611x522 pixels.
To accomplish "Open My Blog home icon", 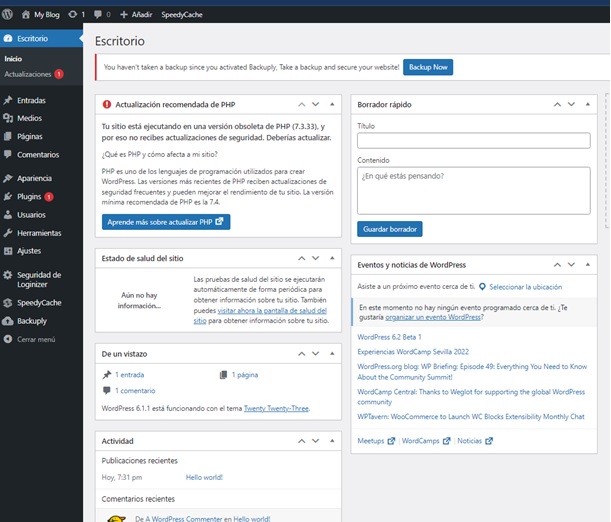I will coord(26,16).
